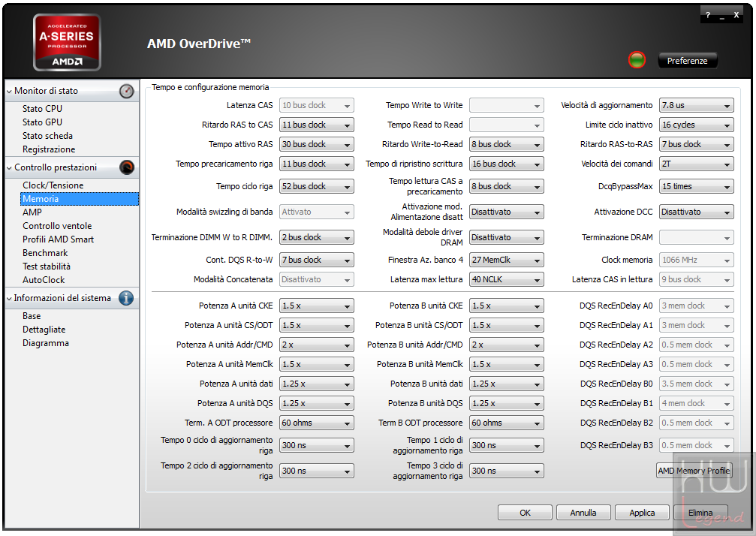Open Ritardo RAS-to-RAS dropdown

[696, 144]
